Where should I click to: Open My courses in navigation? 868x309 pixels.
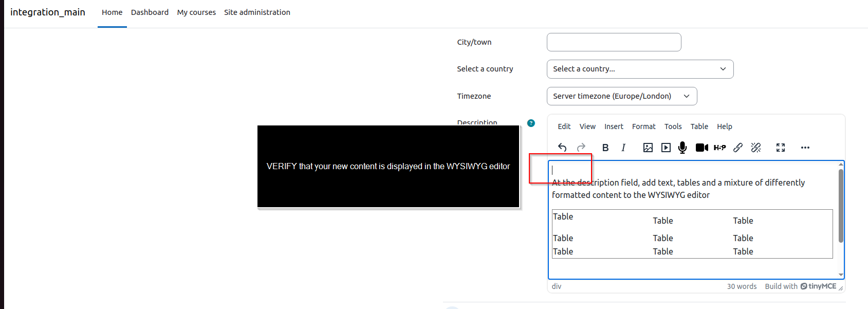pos(196,12)
